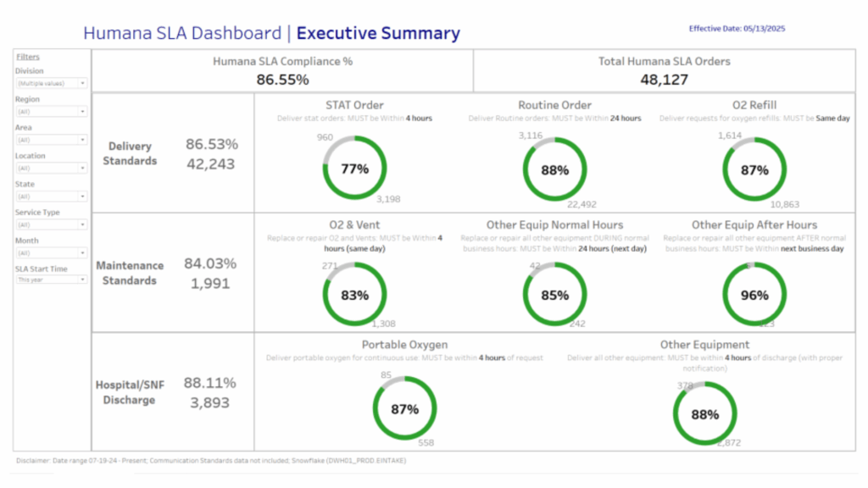The width and height of the screenshot is (868, 488).
Task: Select Other Equip Normal Hours 85% donut
Action: pyautogui.click(x=554, y=296)
